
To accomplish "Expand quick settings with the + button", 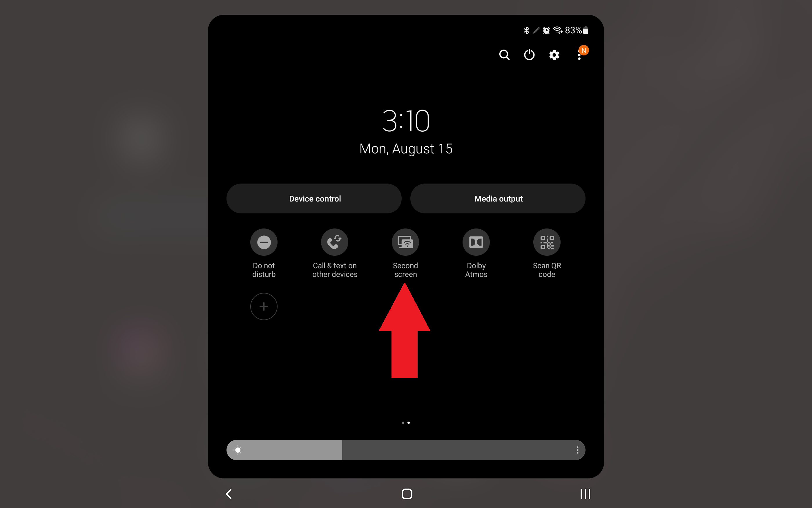I will [264, 306].
